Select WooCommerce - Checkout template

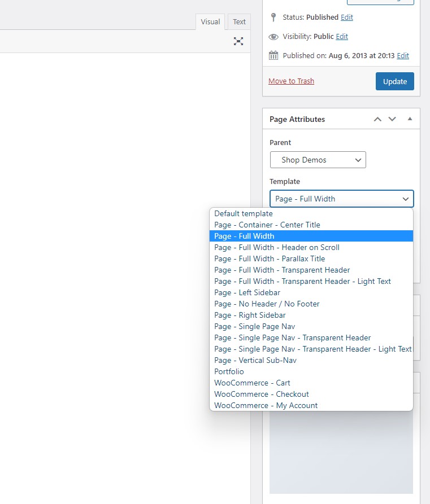pyautogui.click(x=311, y=394)
